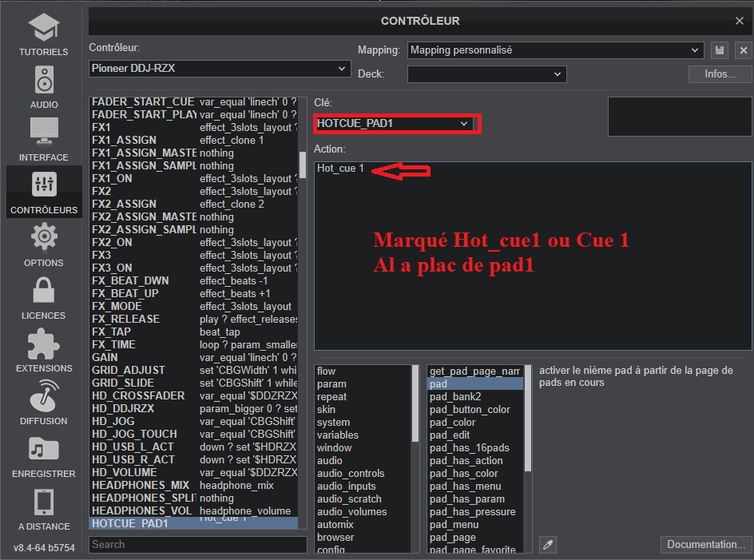Open the Documentation... button
Image resolution: width=754 pixels, height=560 pixels.
(x=705, y=545)
